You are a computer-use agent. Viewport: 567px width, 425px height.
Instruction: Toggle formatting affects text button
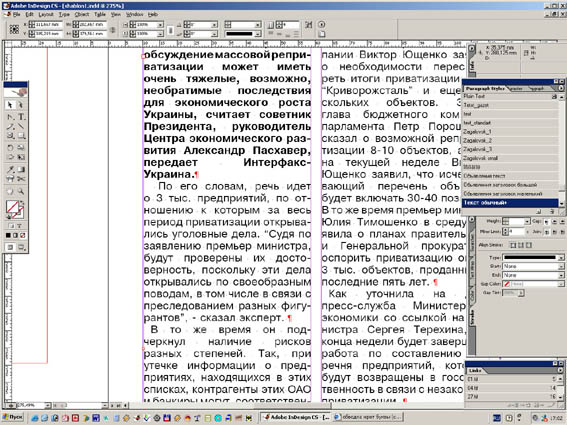click(19, 226)
